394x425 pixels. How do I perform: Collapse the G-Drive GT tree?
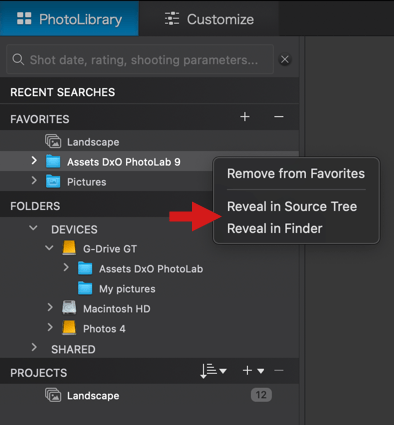tap(49, 248)
